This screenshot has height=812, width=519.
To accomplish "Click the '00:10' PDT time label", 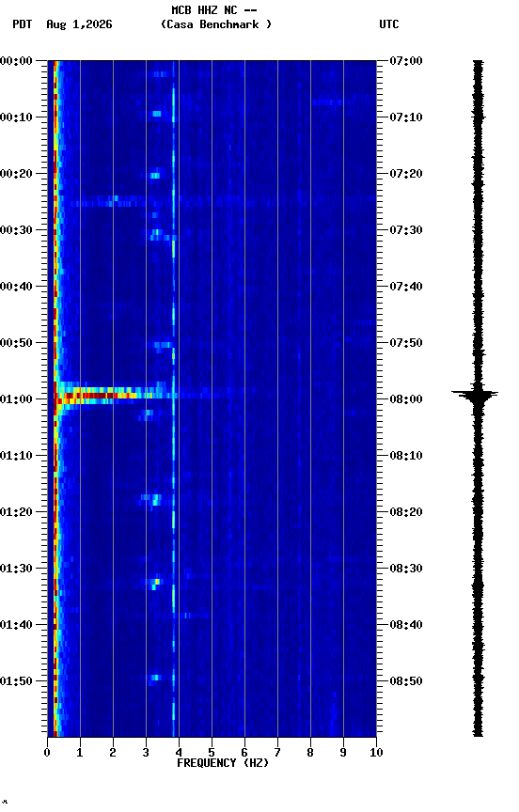I will coord(16,117).
